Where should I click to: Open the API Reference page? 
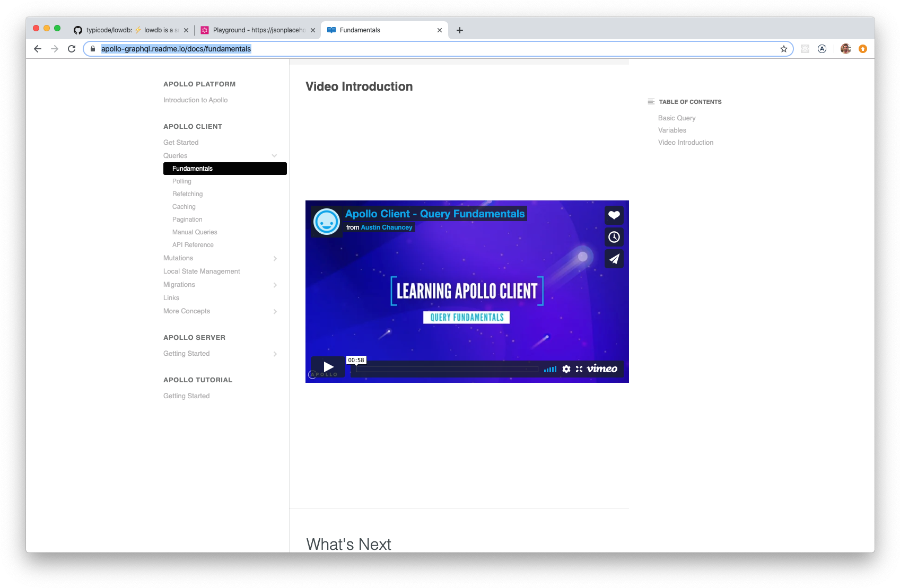point(193,245)
